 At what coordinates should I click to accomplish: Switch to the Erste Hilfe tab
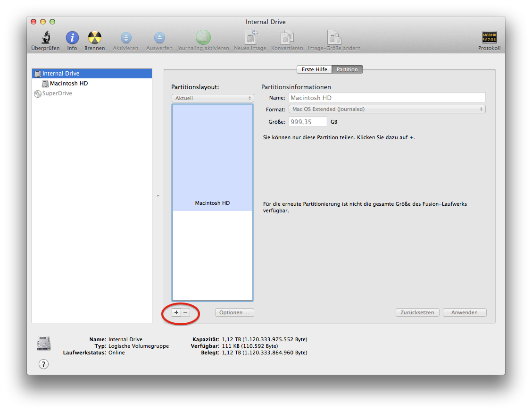coord(314,69)
